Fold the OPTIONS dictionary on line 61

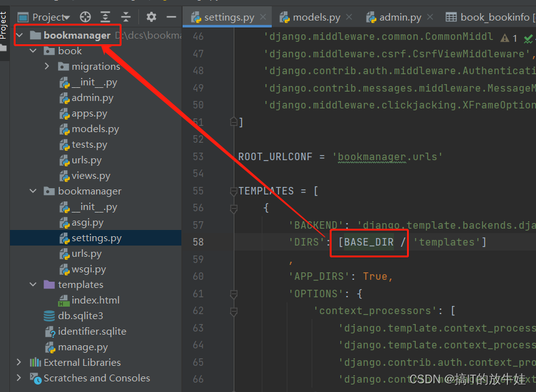click(x=234, y=294)
